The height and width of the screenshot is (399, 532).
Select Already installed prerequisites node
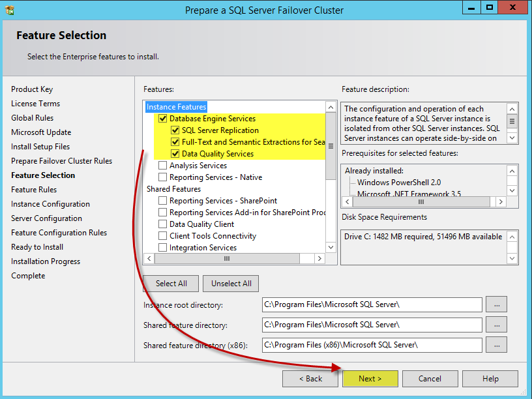tap(374, 171)
